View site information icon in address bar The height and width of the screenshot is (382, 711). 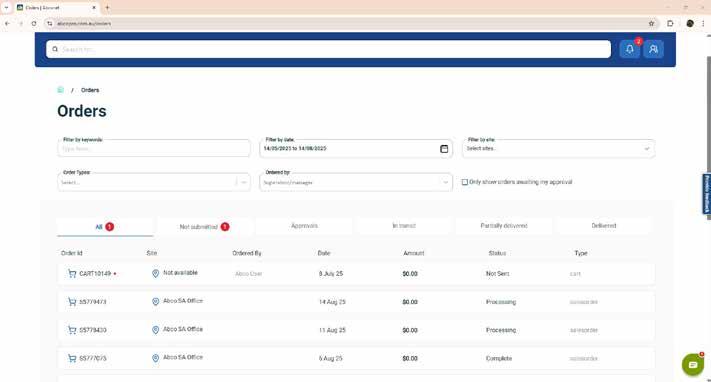coord(49,23)
